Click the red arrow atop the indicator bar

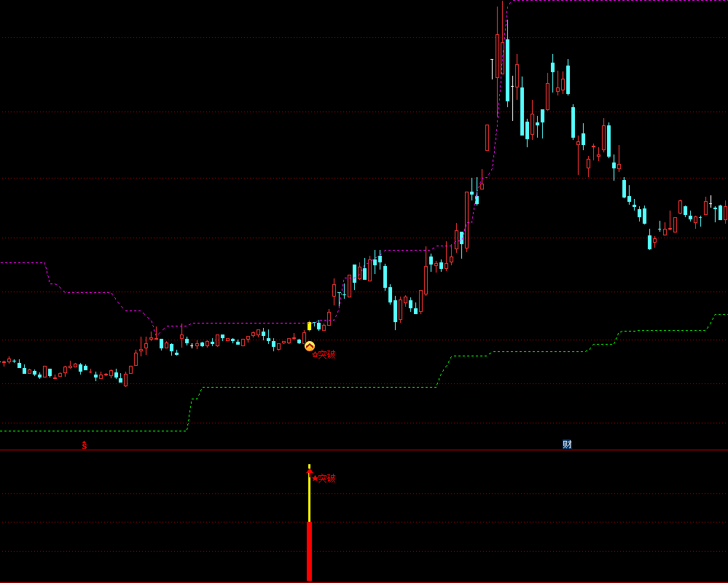[309, 472]
